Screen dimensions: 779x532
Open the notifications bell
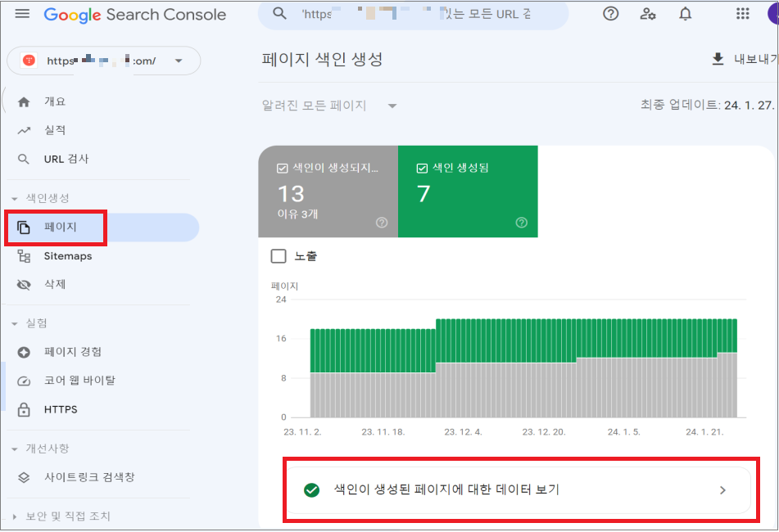[685, 14]
